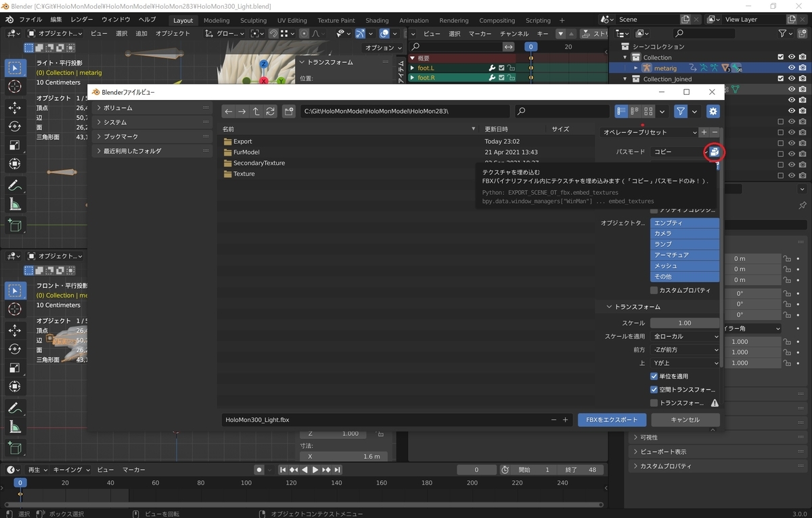This screenshot has height=518, width=812.
Task: Select the Box Select tool in top viewport
Action: (15, 68)
